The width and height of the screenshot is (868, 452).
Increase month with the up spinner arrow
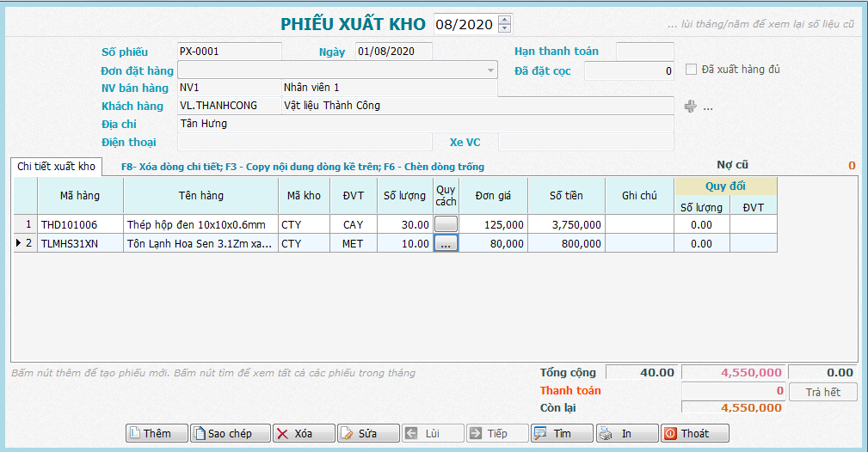(505, 20)
